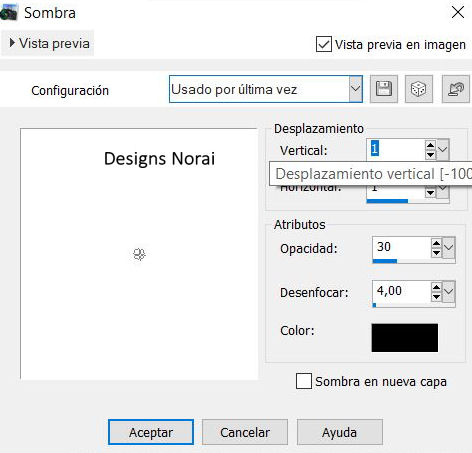Click the Sombra dialog app icon

click(9, 13)
